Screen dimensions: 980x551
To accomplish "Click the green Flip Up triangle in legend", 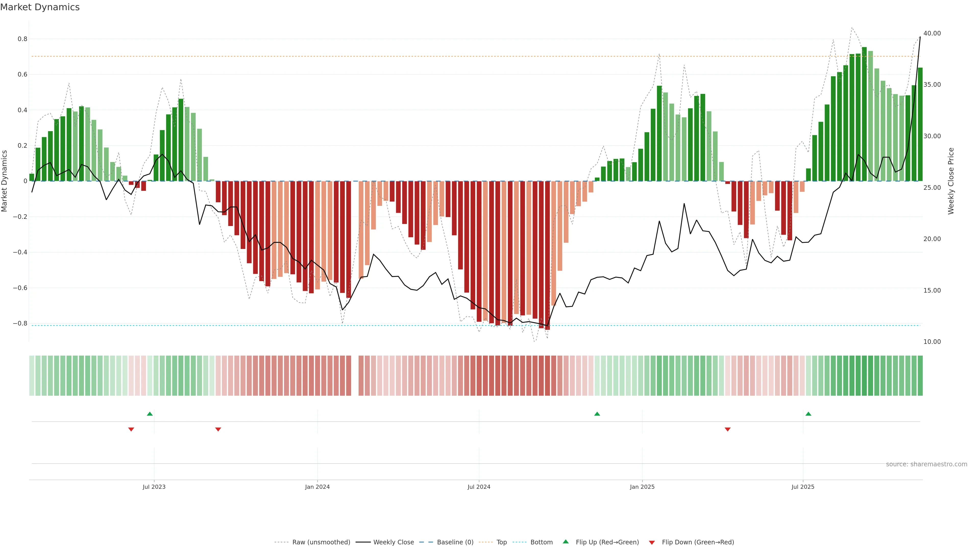I will click(566, 542).
